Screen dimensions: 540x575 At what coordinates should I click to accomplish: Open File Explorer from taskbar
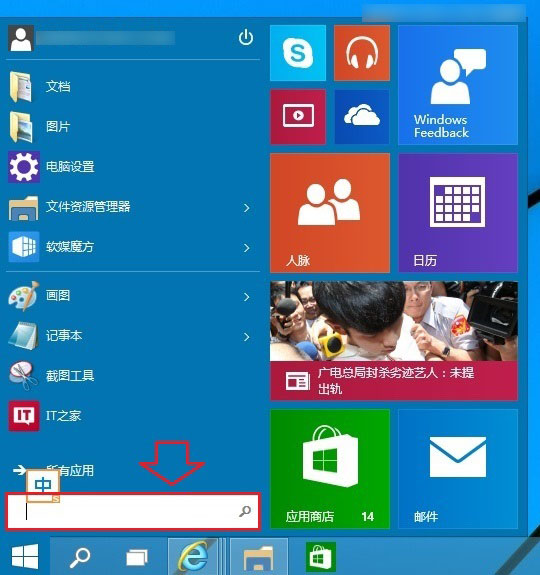pyautogui.click(x=258, y=557)
